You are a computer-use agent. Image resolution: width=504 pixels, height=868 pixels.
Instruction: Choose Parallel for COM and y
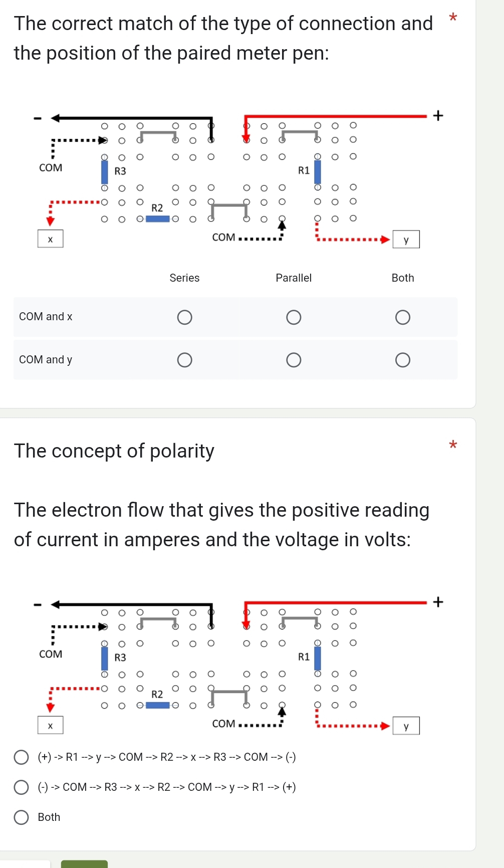click(x=294, y=360)
